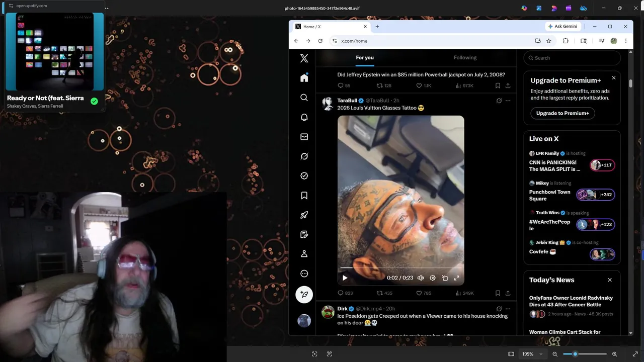Repost TaraBull post with 435 reposts
The height and width of the screenshot is (362, 644).
(385, 293)
